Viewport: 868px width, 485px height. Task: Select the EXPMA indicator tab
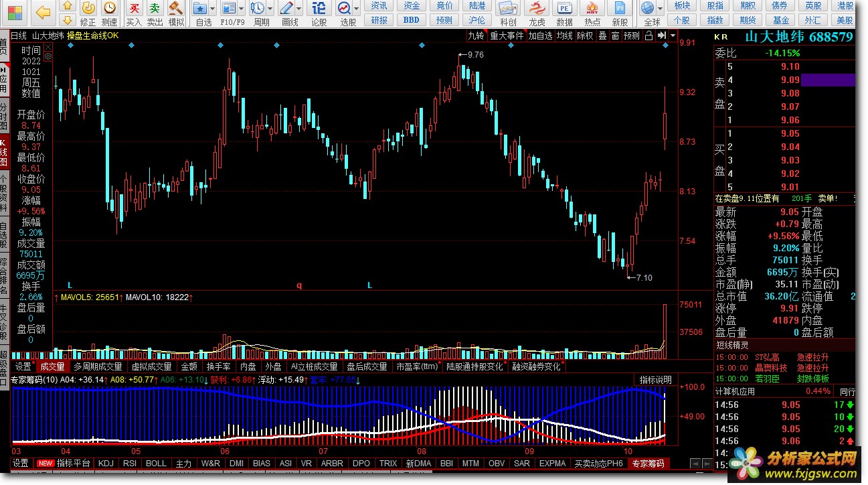pyautogui.click(x=552, y=463)
